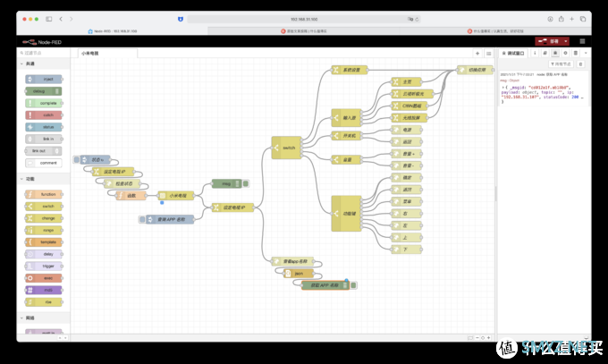Switch to the 调试窗口 debug sidebar tab
The height and width of the screenshot is (364, 608).
[520, 54]
